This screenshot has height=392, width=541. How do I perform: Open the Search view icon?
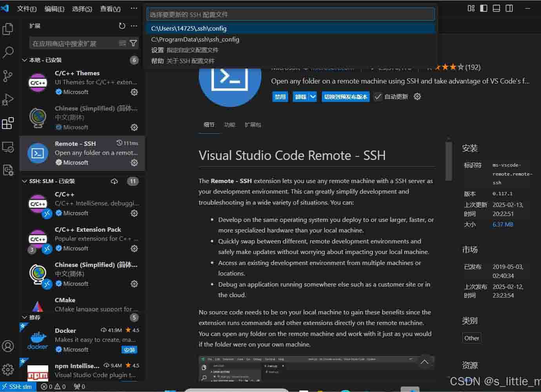click(8, 52)
